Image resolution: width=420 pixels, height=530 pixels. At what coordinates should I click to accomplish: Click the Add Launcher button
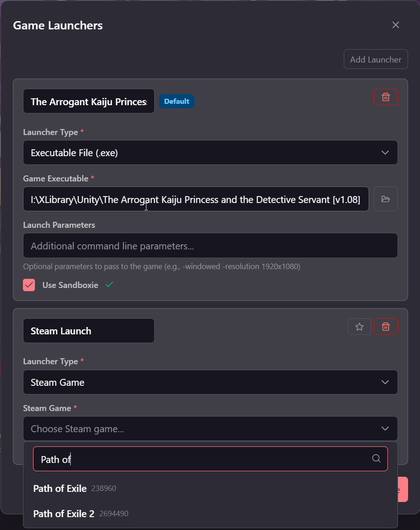(375, 59)
